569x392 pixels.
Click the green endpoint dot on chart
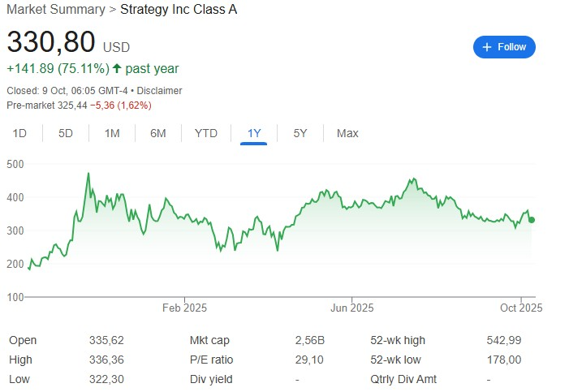tap(532, 220)
